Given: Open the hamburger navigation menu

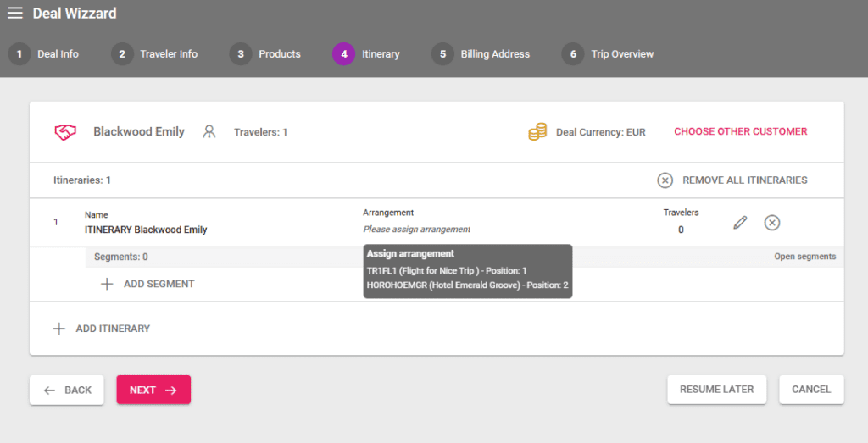Looking at the screenshot, I should click(15, 14).
